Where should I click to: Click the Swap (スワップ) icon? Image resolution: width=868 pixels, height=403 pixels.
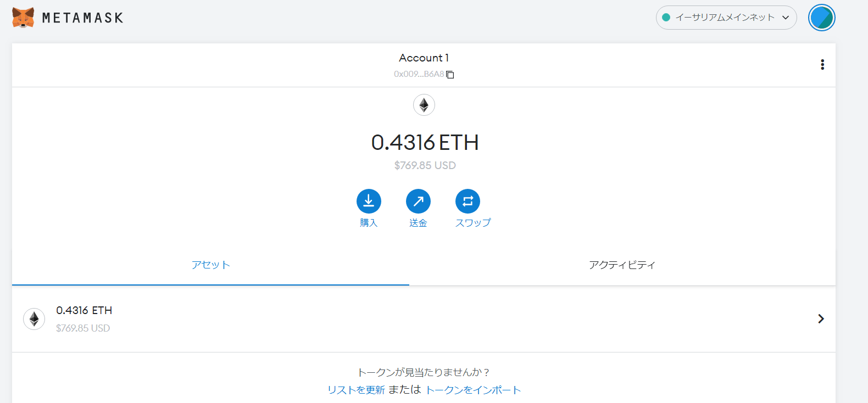(468, 201)
